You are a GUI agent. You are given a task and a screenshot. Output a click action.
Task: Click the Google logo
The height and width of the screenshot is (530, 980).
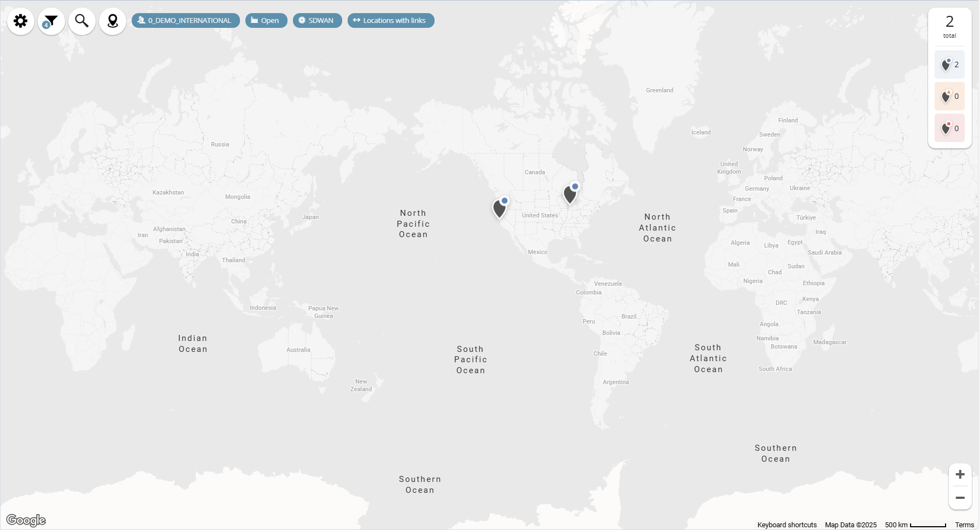[x=26, y=520]
